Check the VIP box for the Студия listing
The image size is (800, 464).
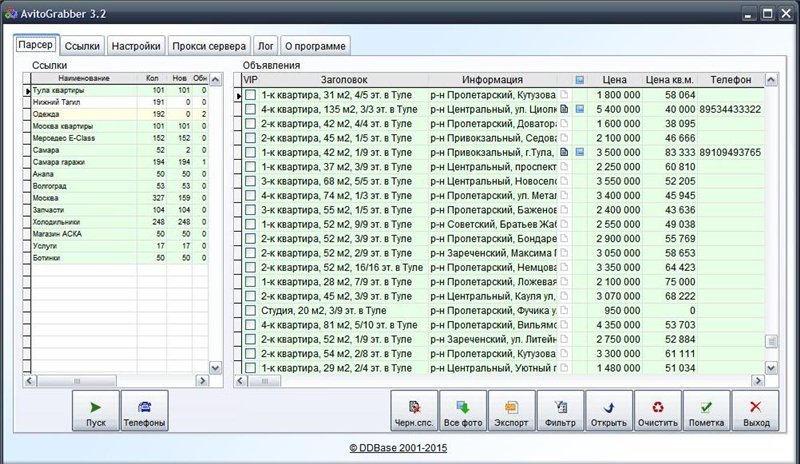pos(251,311)
